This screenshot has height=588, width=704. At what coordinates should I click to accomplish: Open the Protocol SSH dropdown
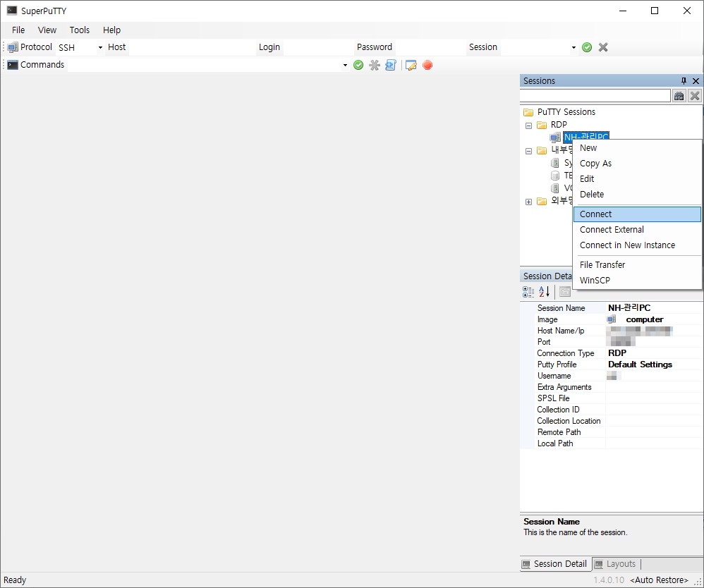coord(100,47)
